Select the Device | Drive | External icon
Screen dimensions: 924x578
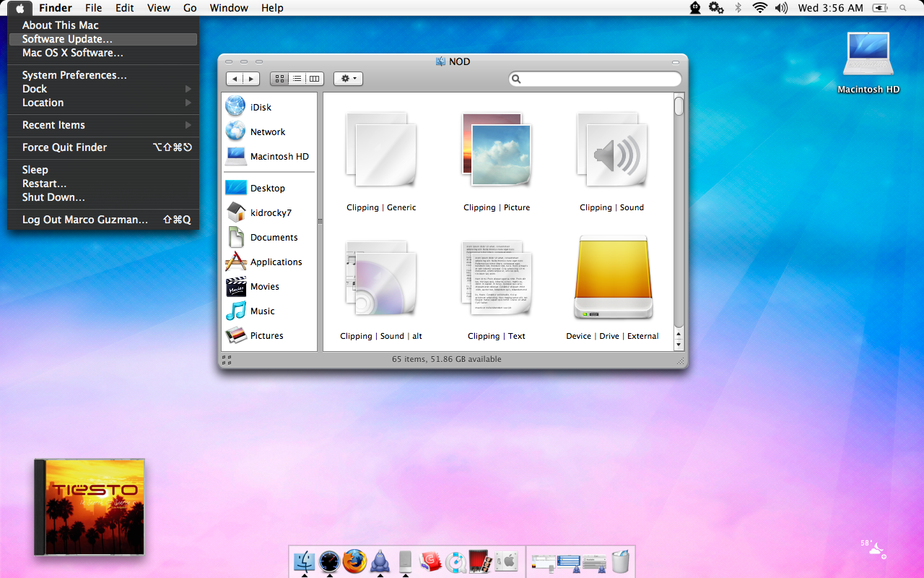(613, 277)
